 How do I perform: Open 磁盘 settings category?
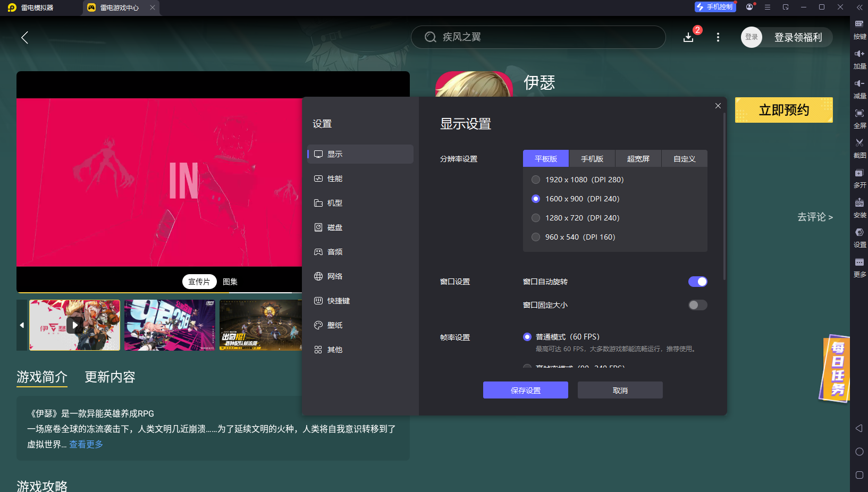click(360, 227)
